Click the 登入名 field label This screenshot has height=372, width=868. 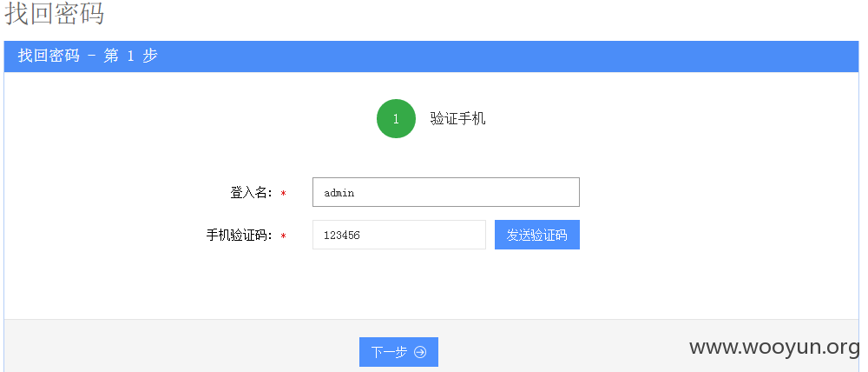(x=252, y=192)
